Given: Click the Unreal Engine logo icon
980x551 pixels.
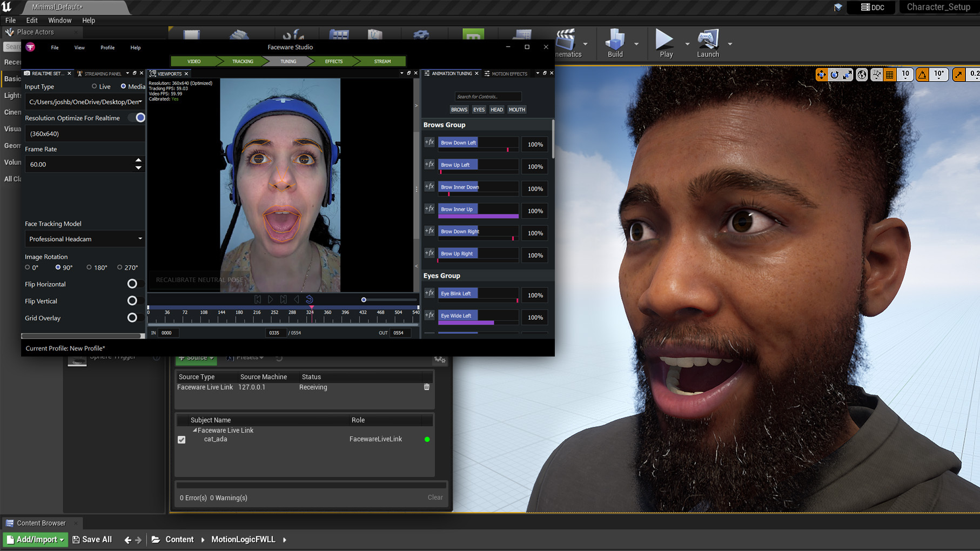Looking at the screenshot, I should pyautogui.click(x=6, y=6).
